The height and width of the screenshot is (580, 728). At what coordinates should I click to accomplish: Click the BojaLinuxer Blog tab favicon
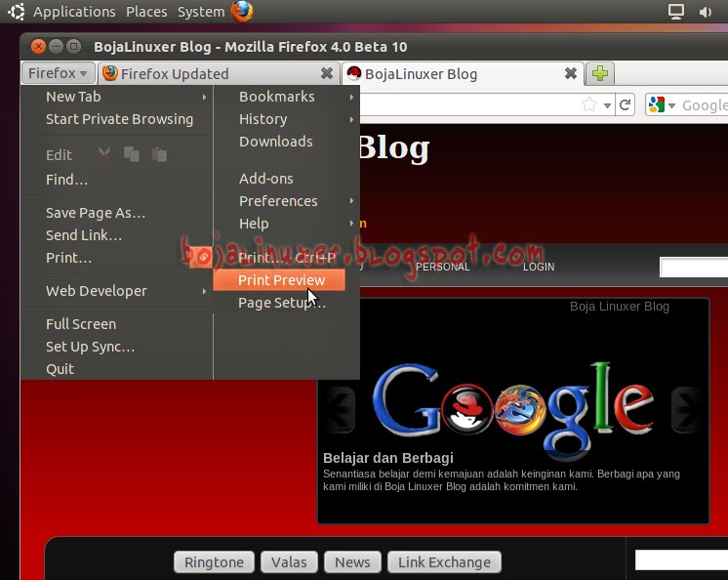[x=354, y=73]
